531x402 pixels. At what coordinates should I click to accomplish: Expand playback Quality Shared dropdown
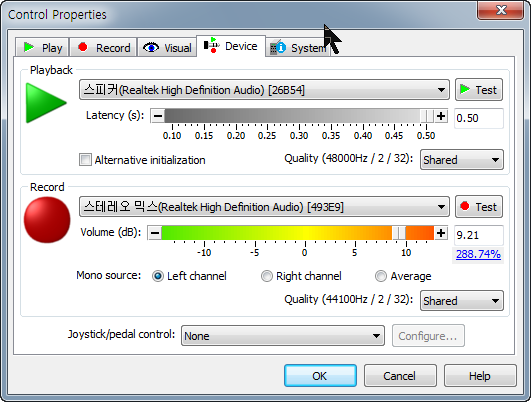462,160
